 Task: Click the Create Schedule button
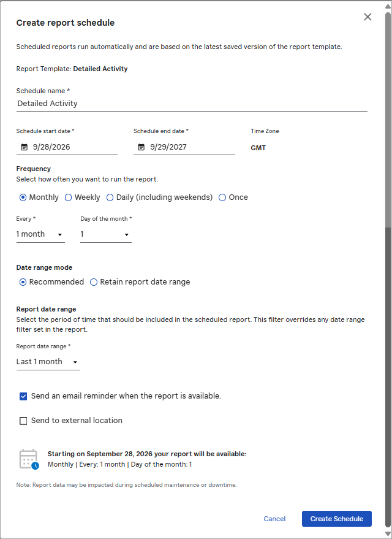point(337,519)
